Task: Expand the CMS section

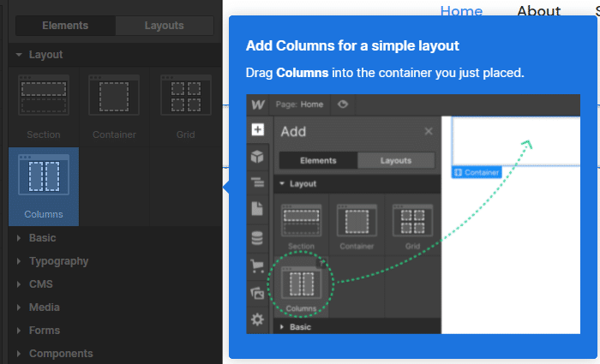Action: [41, 284]
